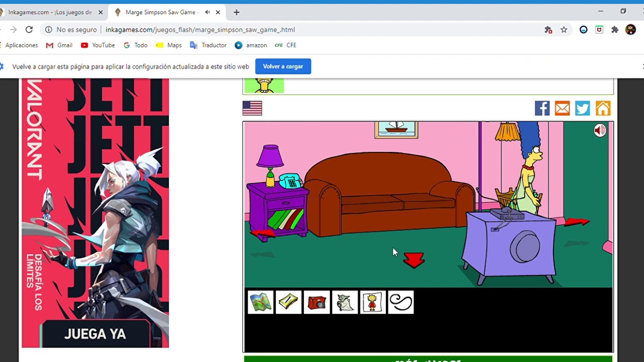This screenshot has width=644, height=362.
Task: Open the extensions puzzle icon
Action: (x=615, y=30)
